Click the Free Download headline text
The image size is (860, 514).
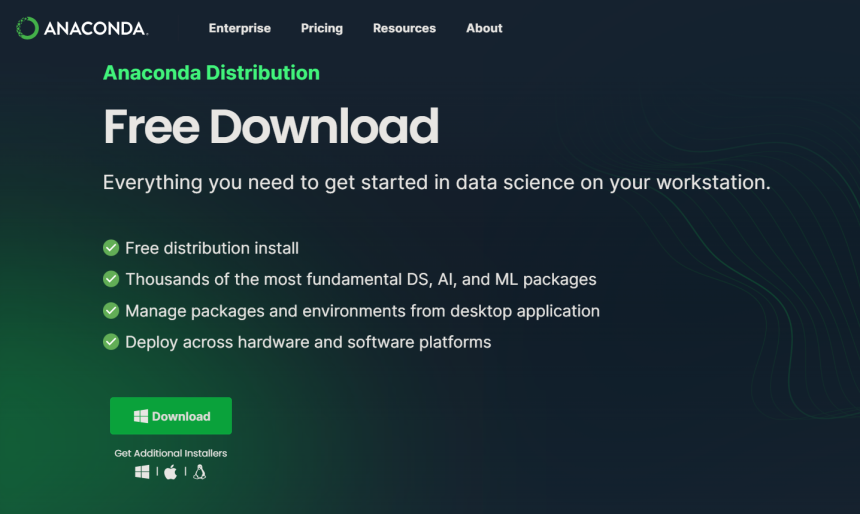271,127
